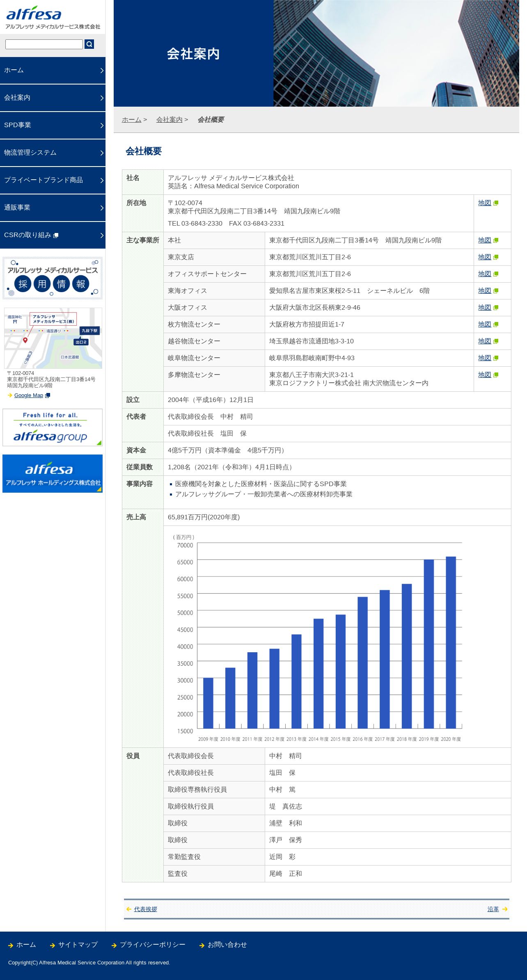Click the Google Map link
This screenshot has width=527, height=980.
[x=29, y=395]
